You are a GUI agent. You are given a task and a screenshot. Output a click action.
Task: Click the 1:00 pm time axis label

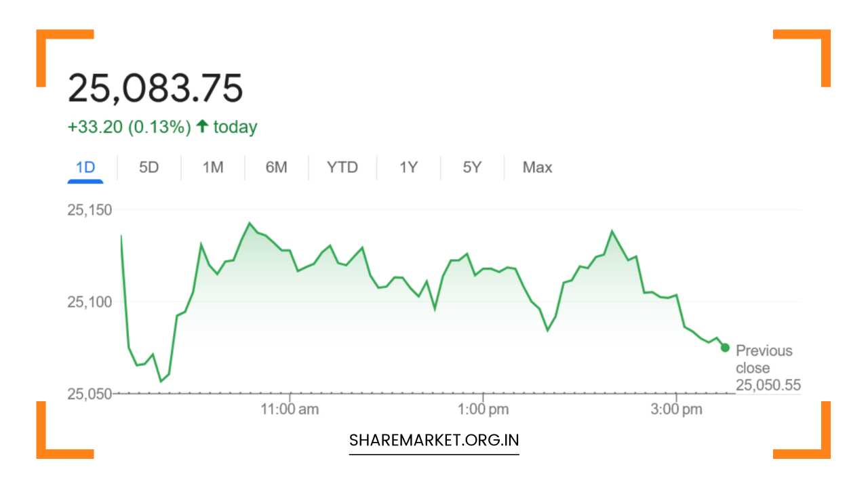483,409
